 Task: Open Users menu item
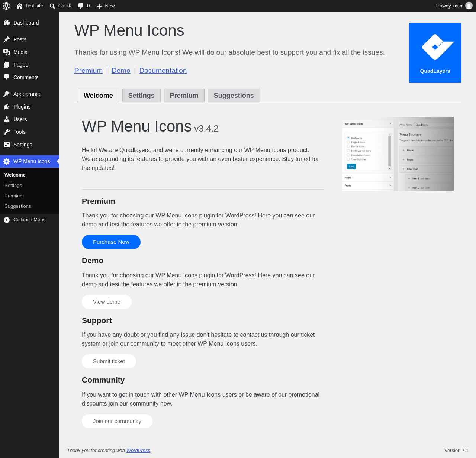pyautogui.click(x=30, y=119)
